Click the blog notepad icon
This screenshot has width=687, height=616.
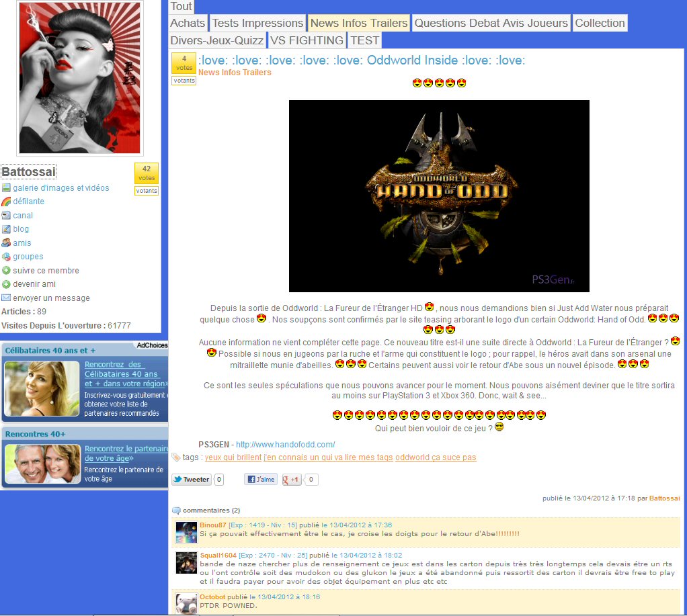tap(6, 229)
